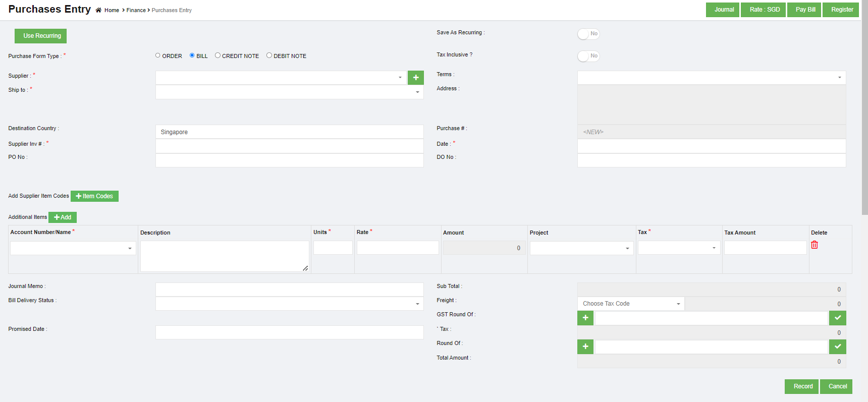Expand the Choose Tax Code dropdown
This screenshot has width=868, height=402.
(631, 304)
